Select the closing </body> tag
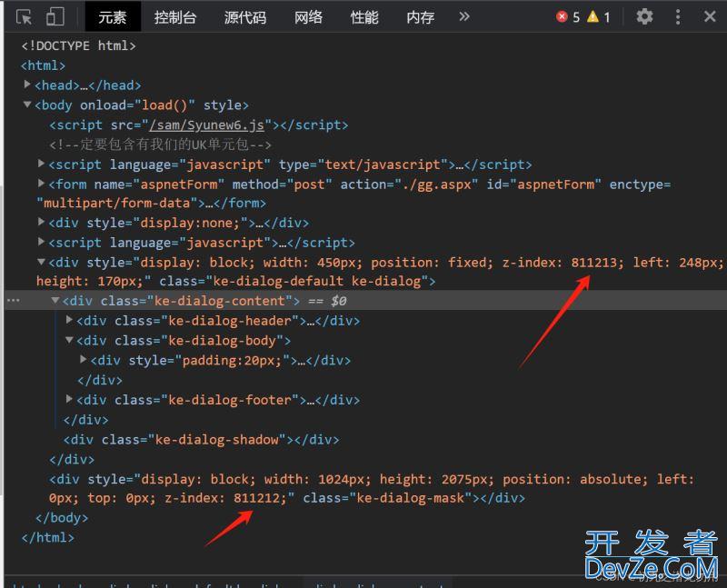The width and height of the screenshot is (727, 588). (62, 517)
